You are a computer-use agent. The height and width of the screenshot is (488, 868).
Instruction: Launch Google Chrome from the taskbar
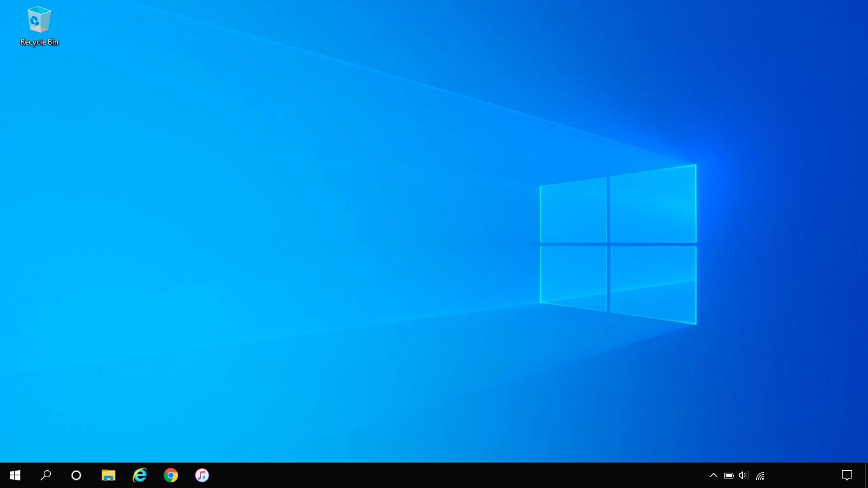click(170, 475)
